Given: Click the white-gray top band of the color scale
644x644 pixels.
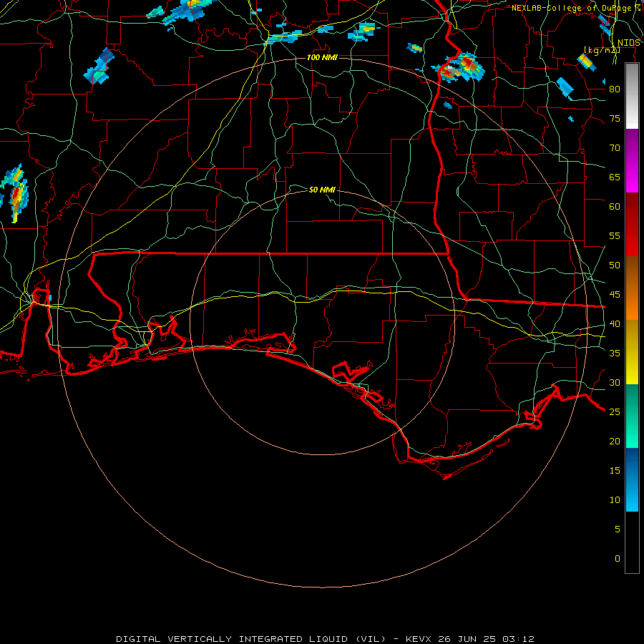Looking at the screenshot, I should [x=632, y=97].
